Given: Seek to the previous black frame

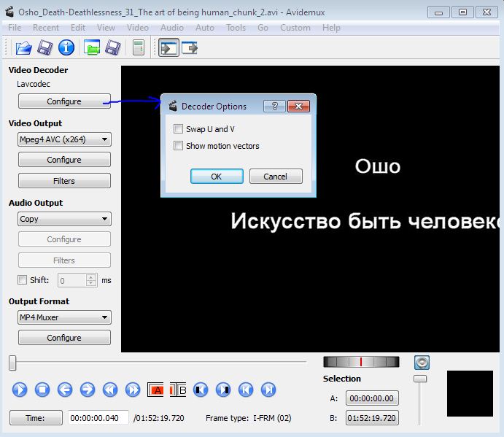Looking at the screenshot, I should [201, 390].
